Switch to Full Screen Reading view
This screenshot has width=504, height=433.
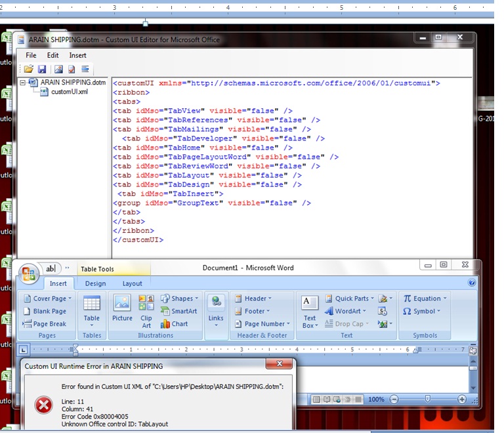[x=327, y=400]
